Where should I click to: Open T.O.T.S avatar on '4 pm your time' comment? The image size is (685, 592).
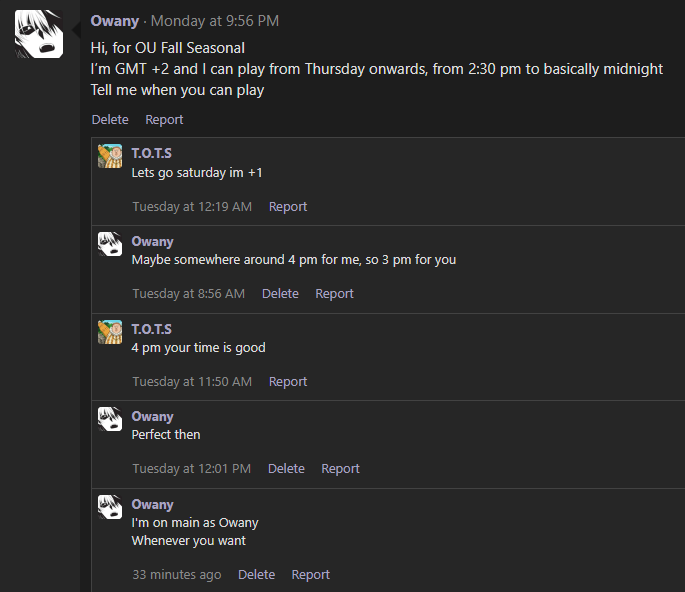pos(110,332)
